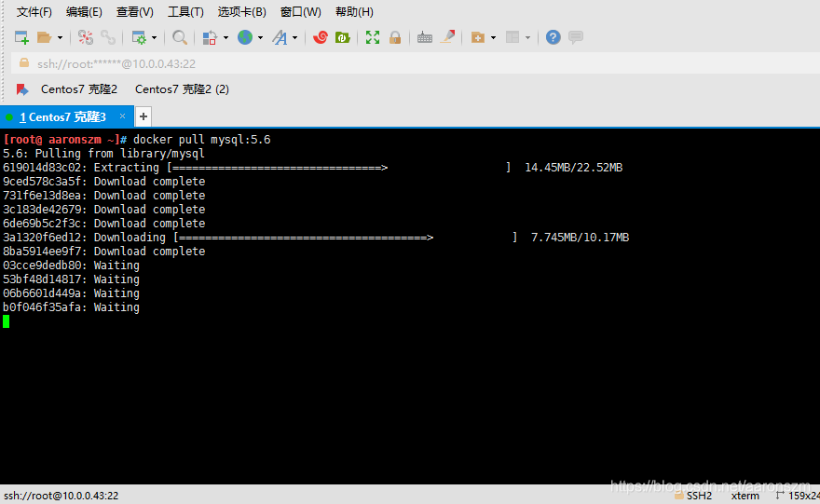Click the highlight marker icon

point(447,36)
